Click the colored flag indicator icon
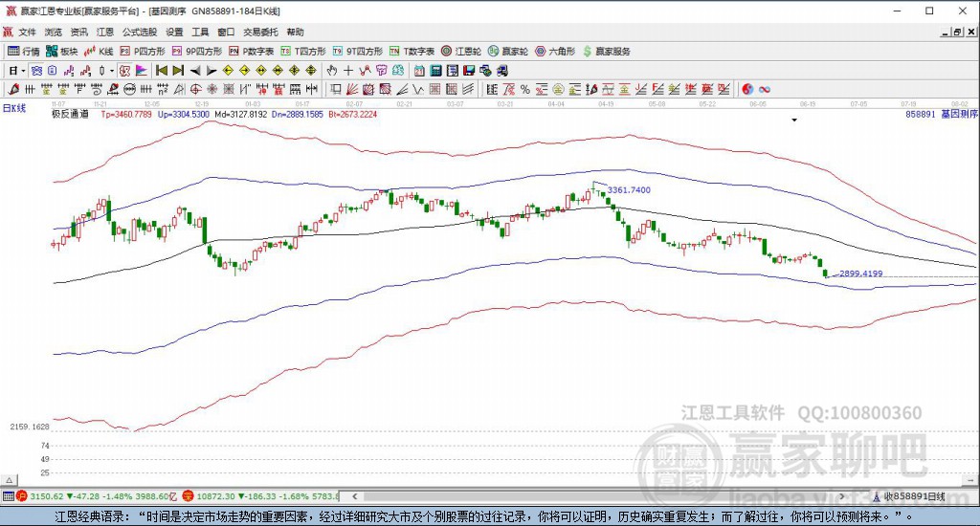 coord(142,71)
